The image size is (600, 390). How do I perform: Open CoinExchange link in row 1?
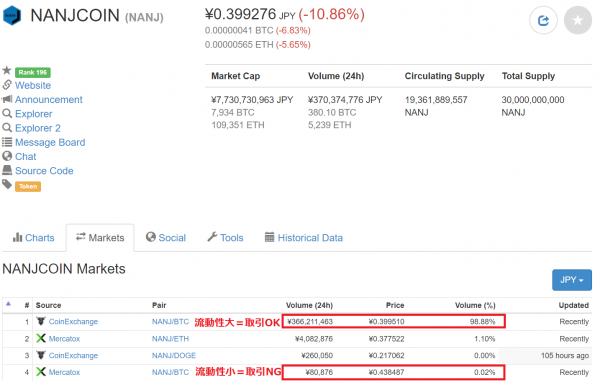coord(73,322)
